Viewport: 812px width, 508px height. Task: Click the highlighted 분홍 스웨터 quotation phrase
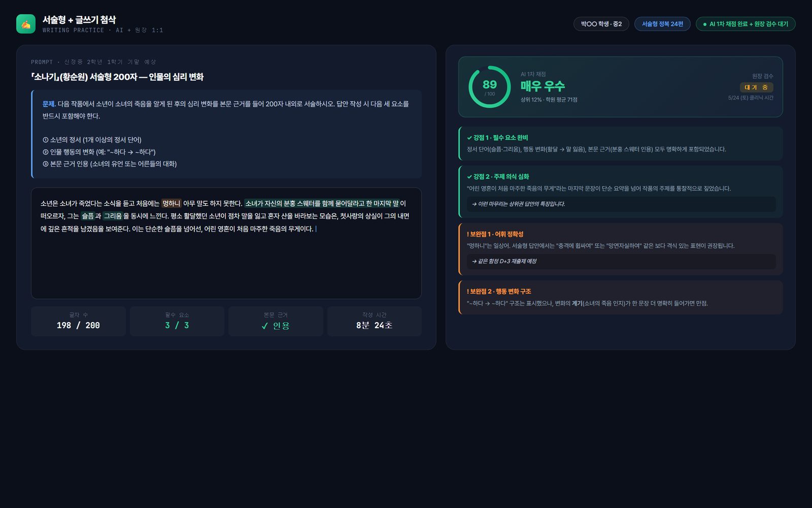click(322, 203)
